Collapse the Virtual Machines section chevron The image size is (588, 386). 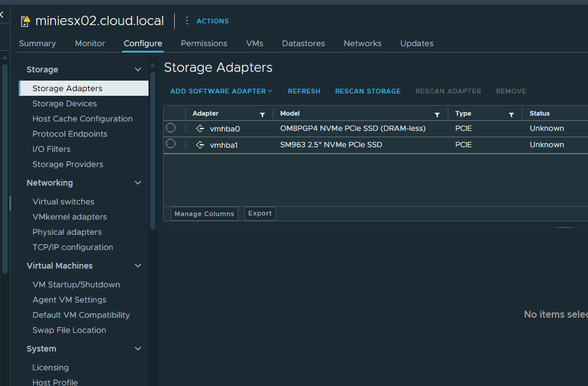(138, 266)
